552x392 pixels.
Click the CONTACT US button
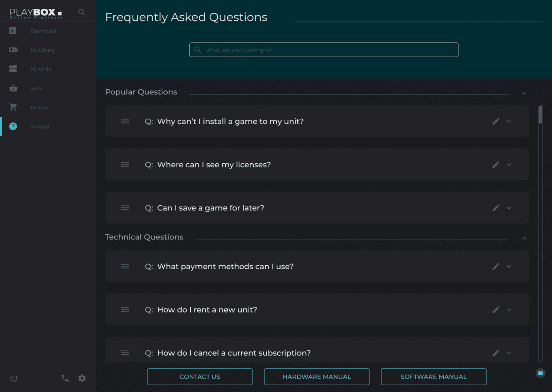pos(200,377)
